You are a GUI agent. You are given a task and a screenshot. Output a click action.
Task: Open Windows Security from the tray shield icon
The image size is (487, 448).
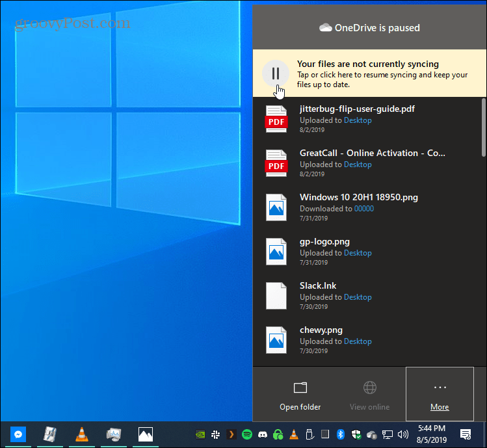pos(356,434)
